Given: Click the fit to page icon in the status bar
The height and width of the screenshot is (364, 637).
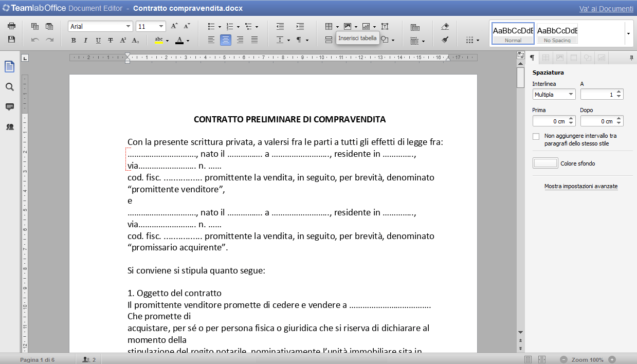Looking at the screenshot, I should point(528,359).
